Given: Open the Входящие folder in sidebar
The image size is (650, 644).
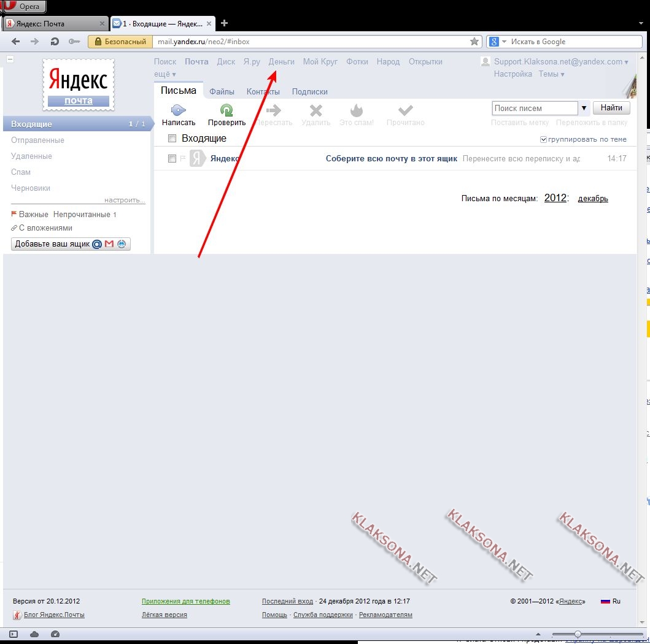Looking at the screenshot, I should pyautogui.click(x=77, y=124).
